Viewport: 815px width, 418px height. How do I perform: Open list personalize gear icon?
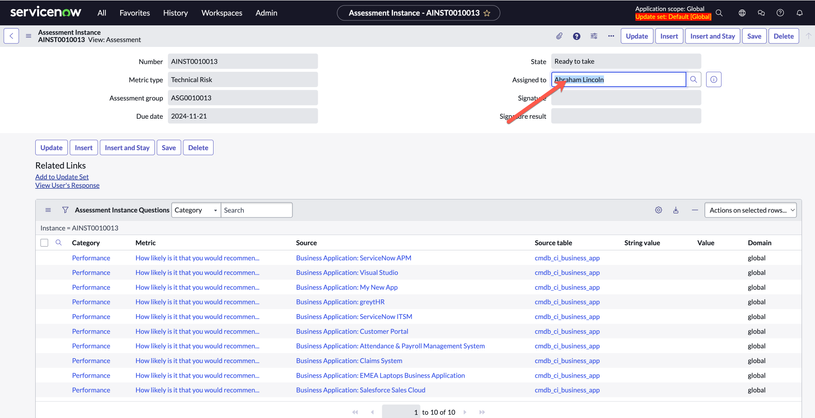(x=659, y=210)
